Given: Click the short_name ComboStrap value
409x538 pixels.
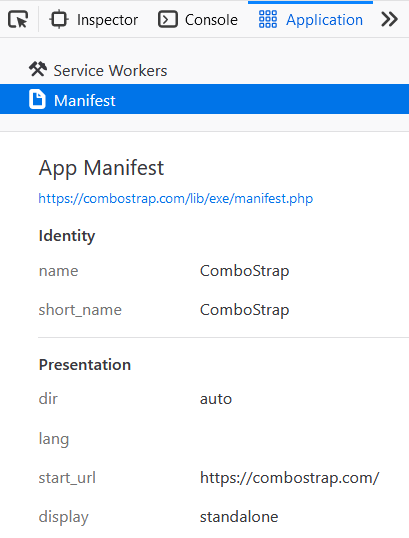Looking at the screenshot, I should [245, 310].
